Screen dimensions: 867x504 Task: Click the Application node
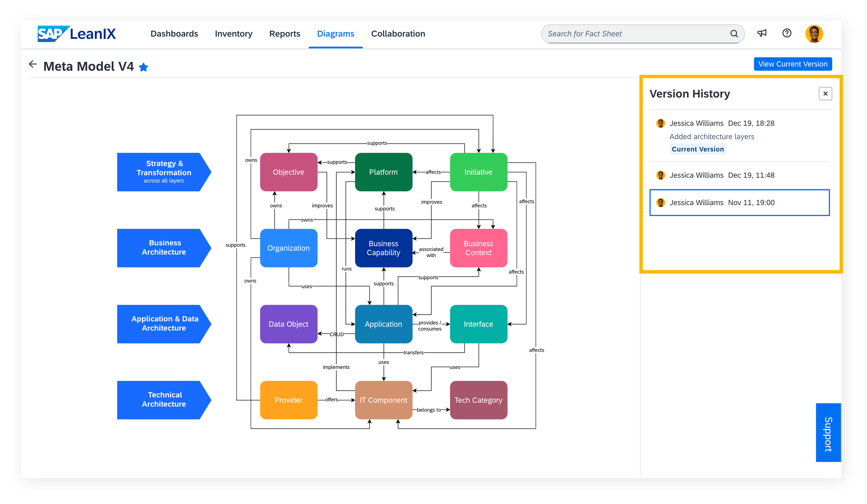coord(383,324)
